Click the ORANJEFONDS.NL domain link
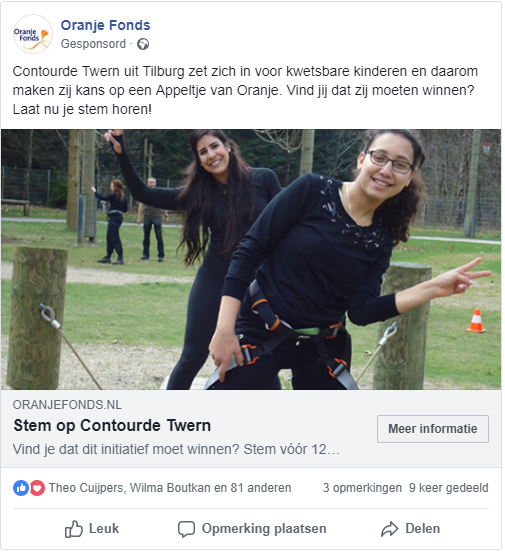 pyautogui.click(x=67, y=405)
